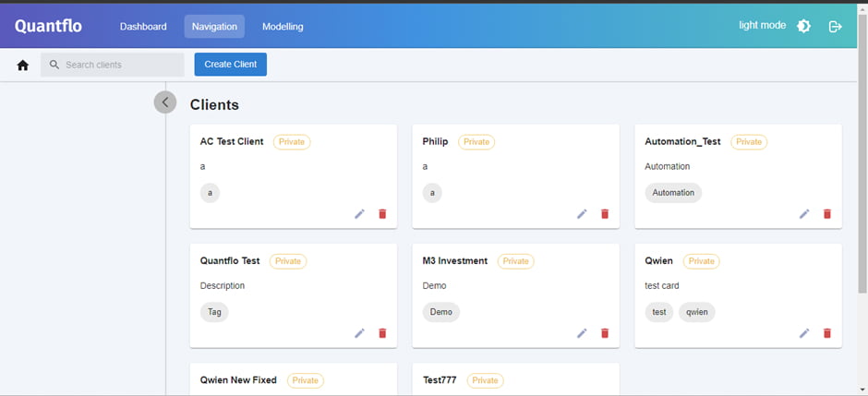The width and height of the screenshot is (868, 396).
Task: Open the M3 Investment client title
Action: (455, 261)
